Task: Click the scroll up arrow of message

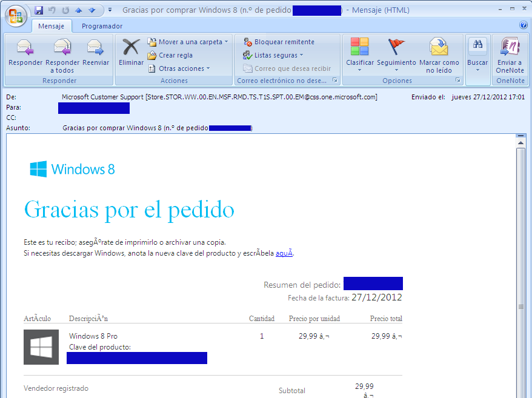Action: click(520, 143)
